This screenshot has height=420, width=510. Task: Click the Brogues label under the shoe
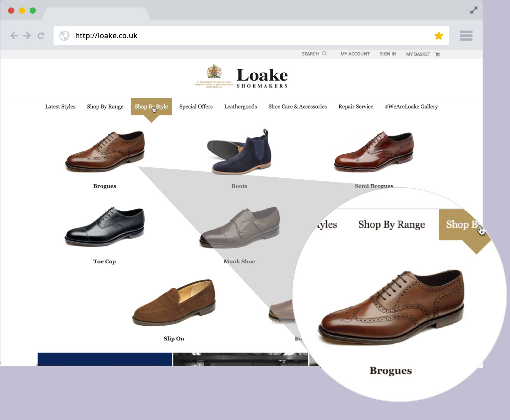click(x=105, y=186)
